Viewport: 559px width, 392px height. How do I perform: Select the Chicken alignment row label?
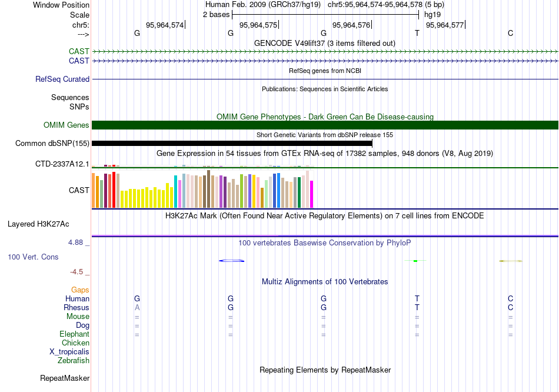[75, 343]
